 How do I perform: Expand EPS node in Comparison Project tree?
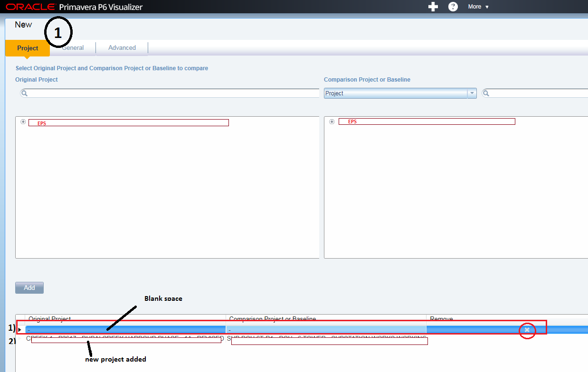[332, 122]
